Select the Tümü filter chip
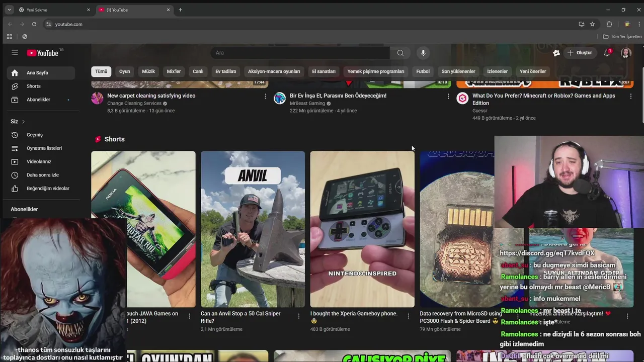 (x=101, y=71)
